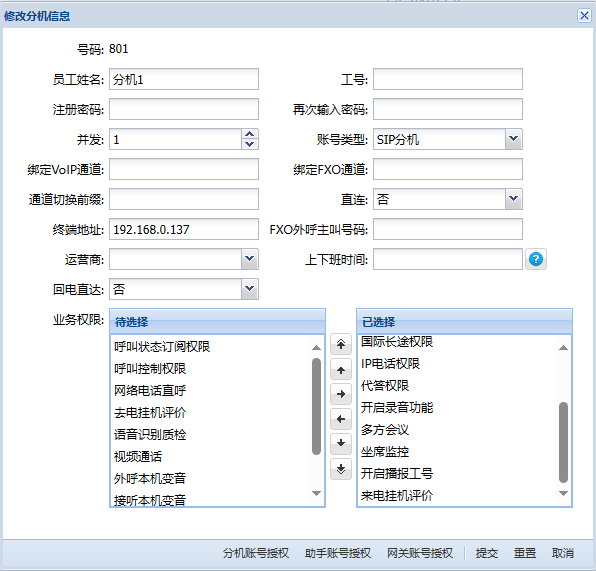Select 来电挂机评价 in 已选择 list

point(458,495)
